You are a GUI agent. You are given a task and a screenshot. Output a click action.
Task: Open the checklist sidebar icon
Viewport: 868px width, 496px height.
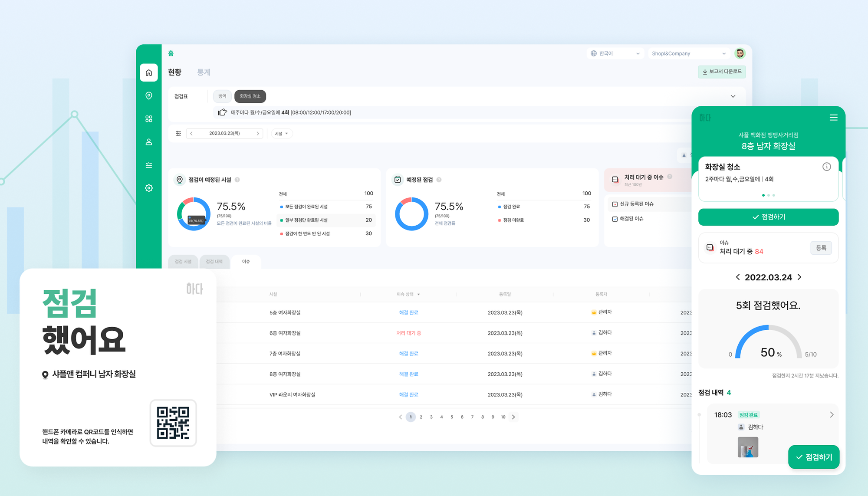(x=148, y=165)
